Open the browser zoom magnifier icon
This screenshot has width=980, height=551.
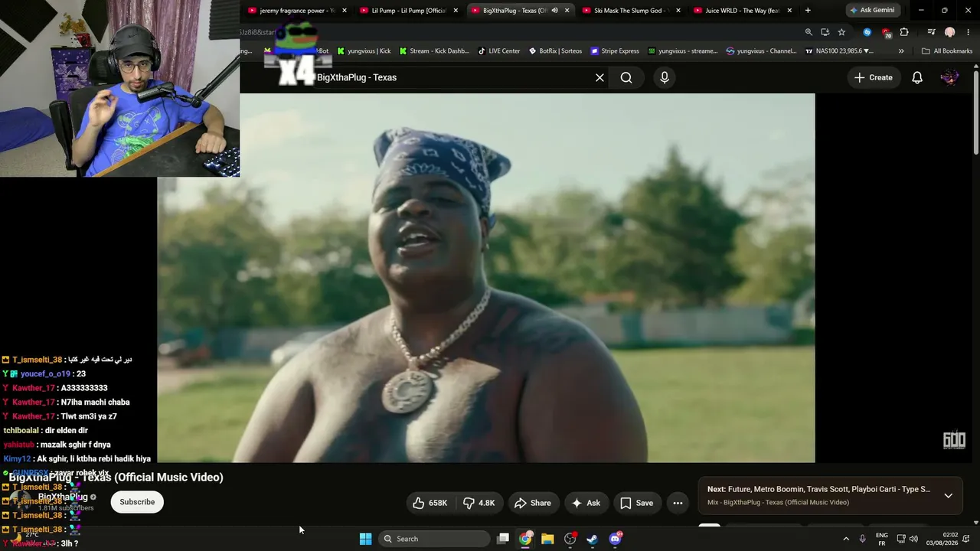[808, 32]
